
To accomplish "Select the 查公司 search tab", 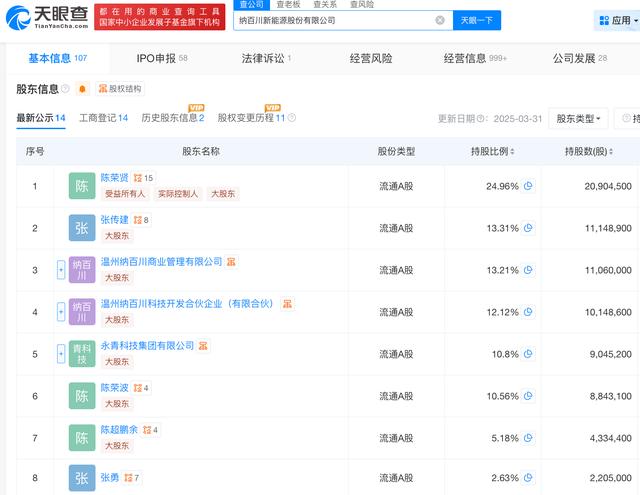I will 252,4.
